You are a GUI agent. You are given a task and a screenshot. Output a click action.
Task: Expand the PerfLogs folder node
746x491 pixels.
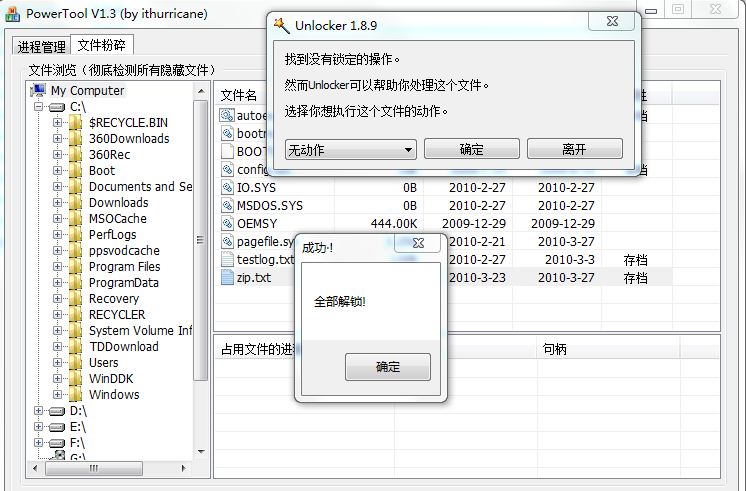coord(57,235)
